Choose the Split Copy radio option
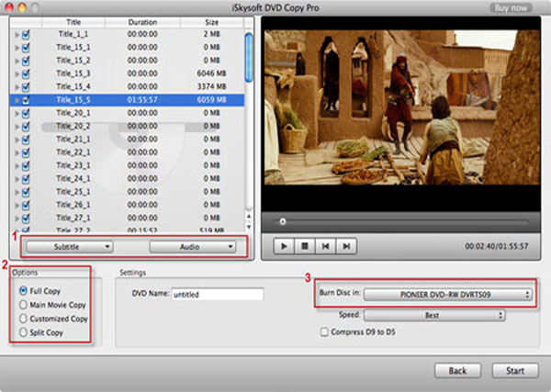Screen dimensions: 551x392 click(23, 332)
